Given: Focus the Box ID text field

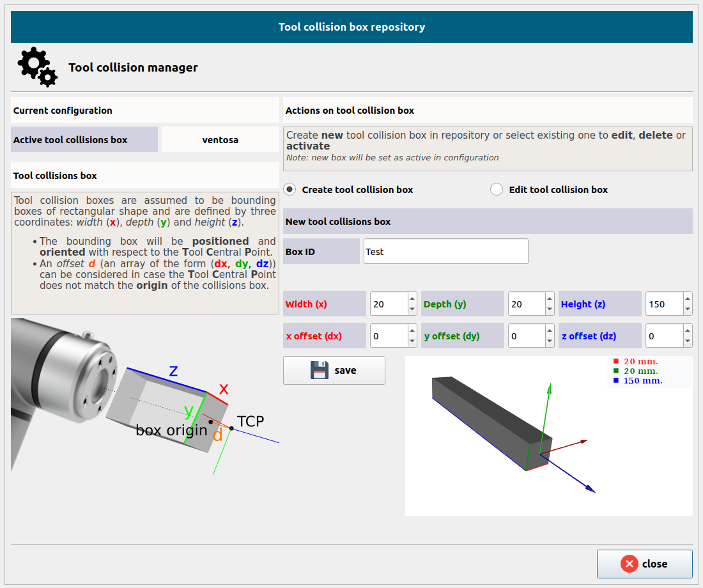Looking at the screenshot, I should pyautogui.click(x=445, y=251).
